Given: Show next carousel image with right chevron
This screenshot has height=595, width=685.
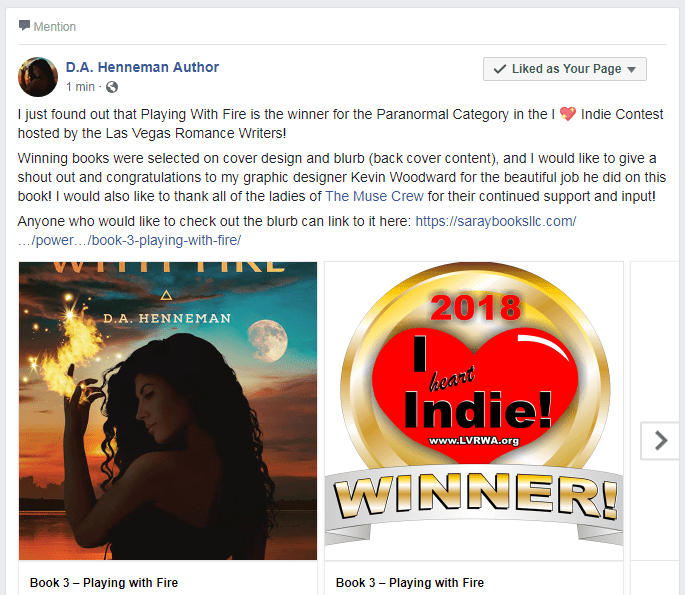Looking at the screenshot, I should tap(660, 440).
